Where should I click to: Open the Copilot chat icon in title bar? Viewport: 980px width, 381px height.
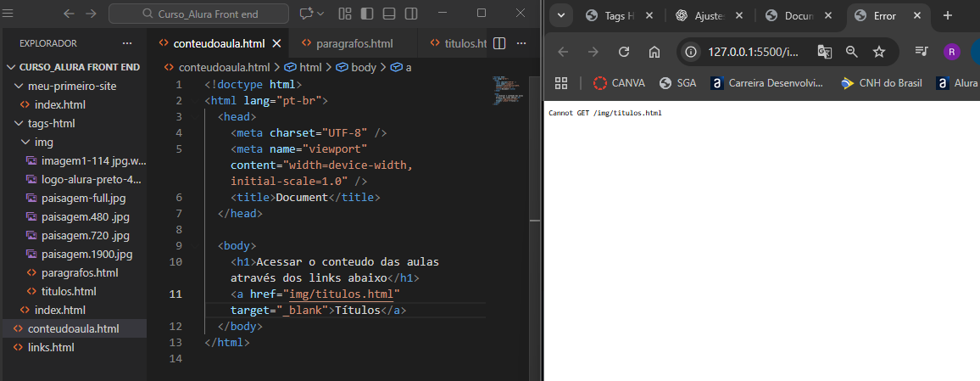(306, 14)
